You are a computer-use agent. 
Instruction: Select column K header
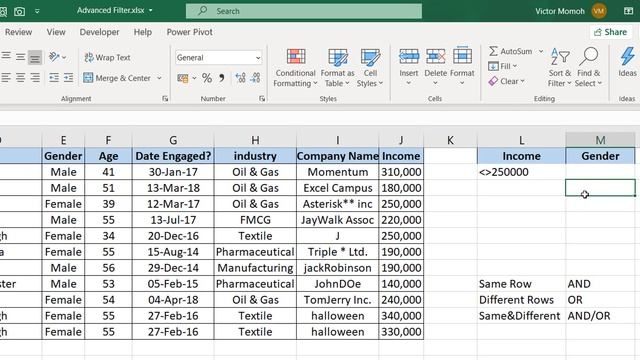[450, 140]
